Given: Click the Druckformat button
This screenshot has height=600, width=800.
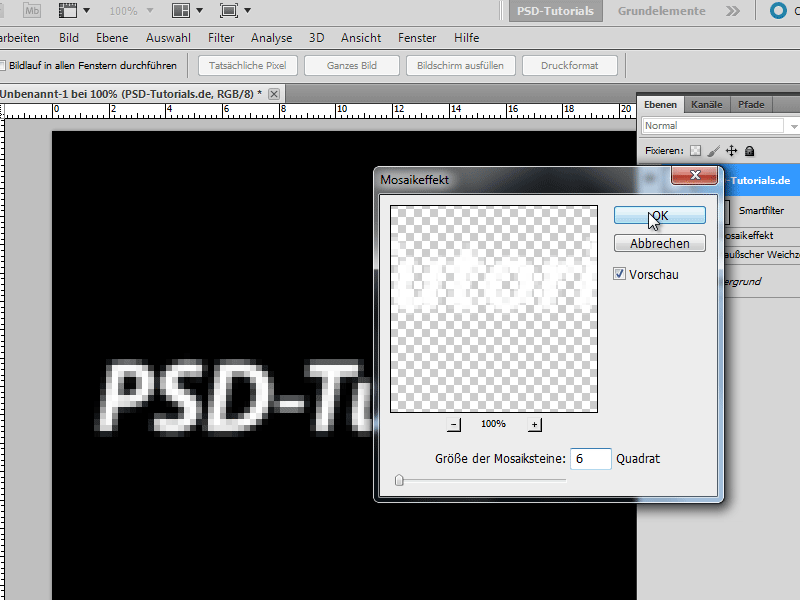Looking at the screenshot, I should coord(569,65).
